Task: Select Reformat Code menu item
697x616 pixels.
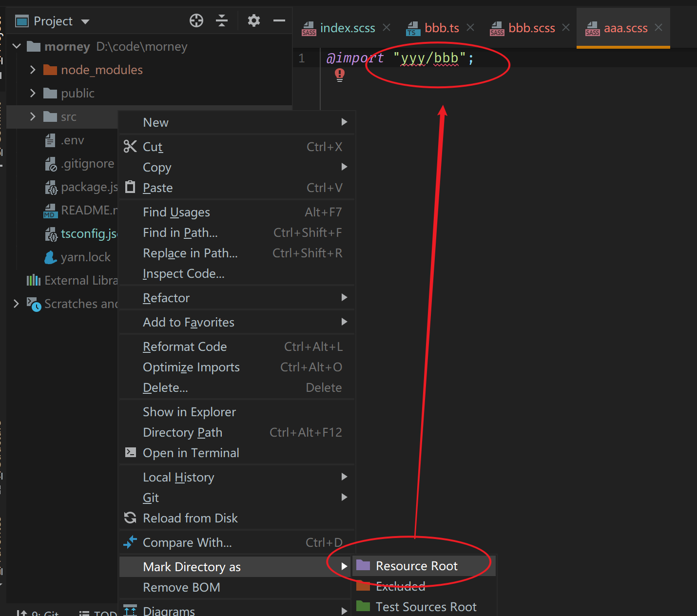Action: click(237, 346)
